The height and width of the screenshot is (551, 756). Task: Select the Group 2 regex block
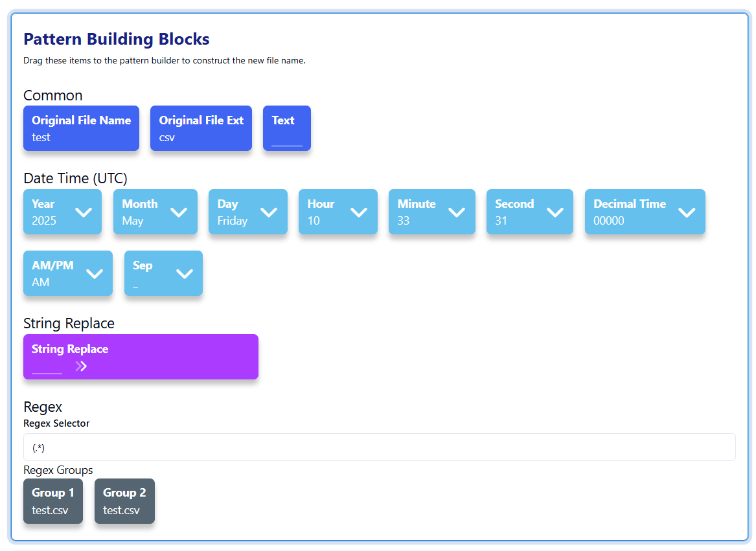coord(124,501)
